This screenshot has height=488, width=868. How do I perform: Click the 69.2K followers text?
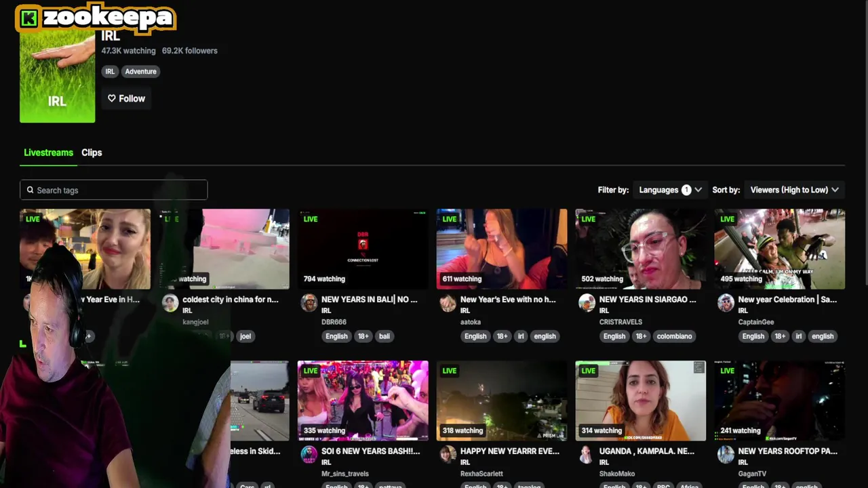coord(190,51)
